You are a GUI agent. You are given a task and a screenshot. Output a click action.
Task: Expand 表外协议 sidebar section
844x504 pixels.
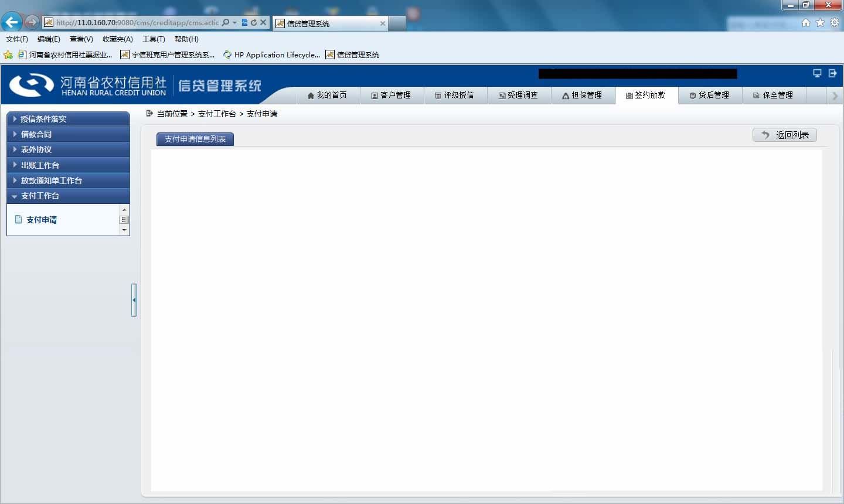coord(68,149)
